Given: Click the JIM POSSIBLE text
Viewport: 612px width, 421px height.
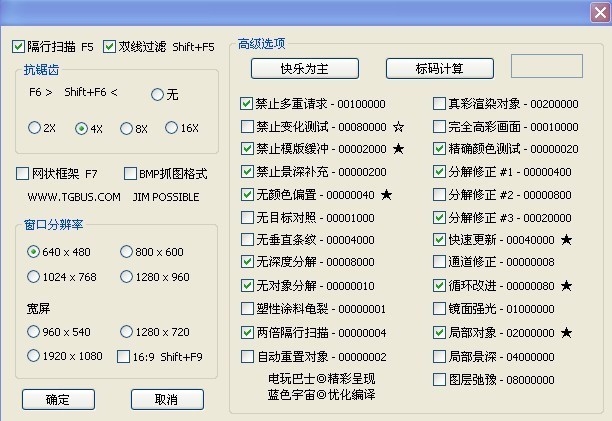Looking at the screenshot, I should coord(166,197).
